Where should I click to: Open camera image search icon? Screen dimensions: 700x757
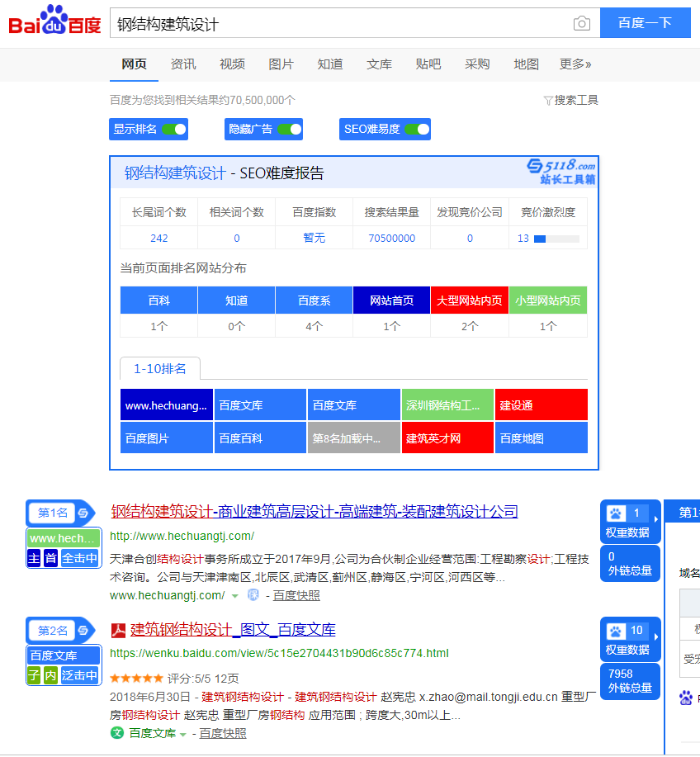click(x=582, y=23)
